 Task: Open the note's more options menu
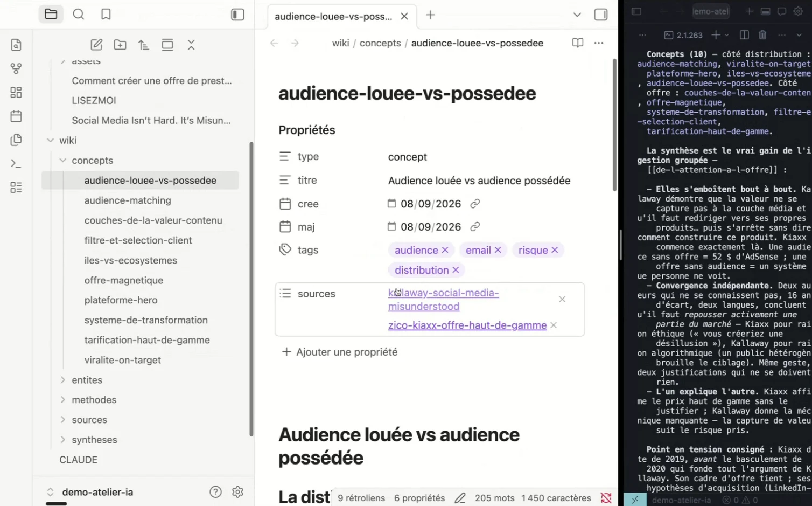[x=599, y=43]
